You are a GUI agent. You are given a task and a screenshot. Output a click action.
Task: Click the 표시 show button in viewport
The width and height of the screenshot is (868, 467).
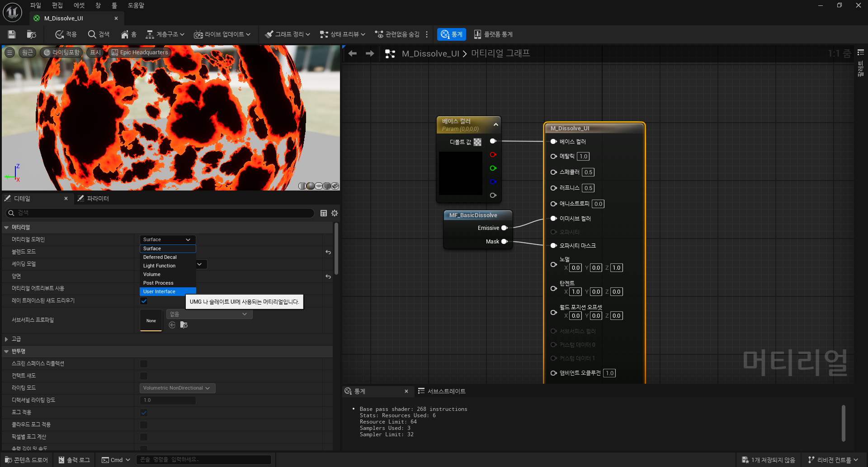(95, 52)
